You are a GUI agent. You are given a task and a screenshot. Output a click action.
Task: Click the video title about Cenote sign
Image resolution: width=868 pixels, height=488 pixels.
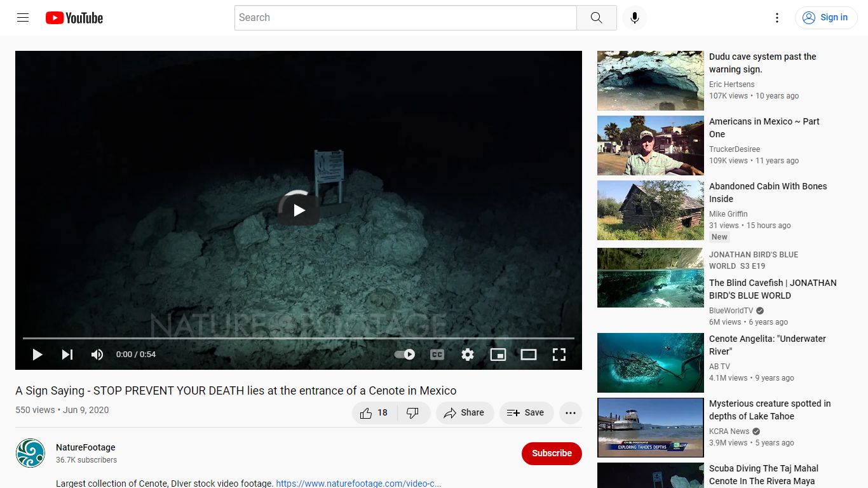[236, 391]
